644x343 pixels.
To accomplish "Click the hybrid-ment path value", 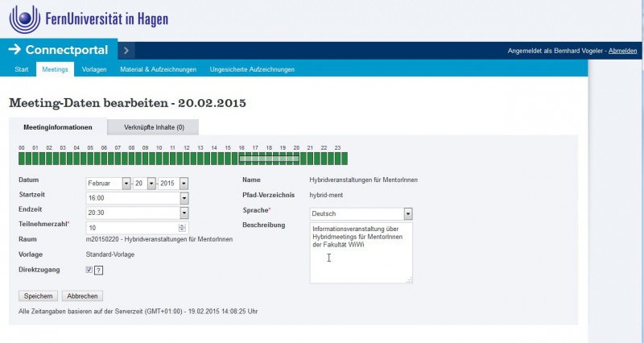I will 326,195.
